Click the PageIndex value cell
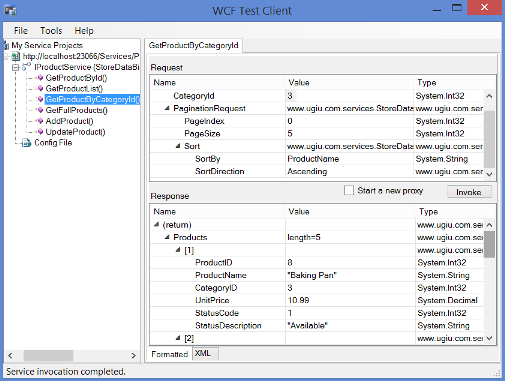 [x=350, y=121]
